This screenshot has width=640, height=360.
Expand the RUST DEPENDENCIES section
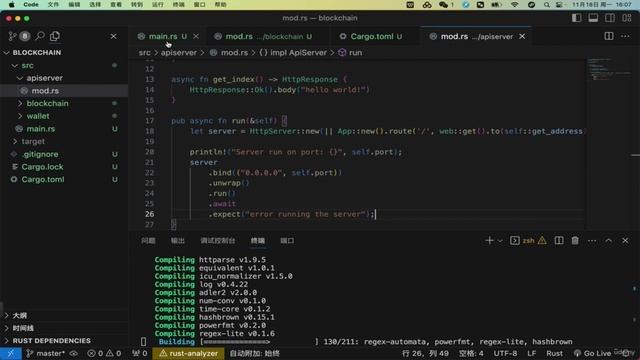click(x=64, y=341)
